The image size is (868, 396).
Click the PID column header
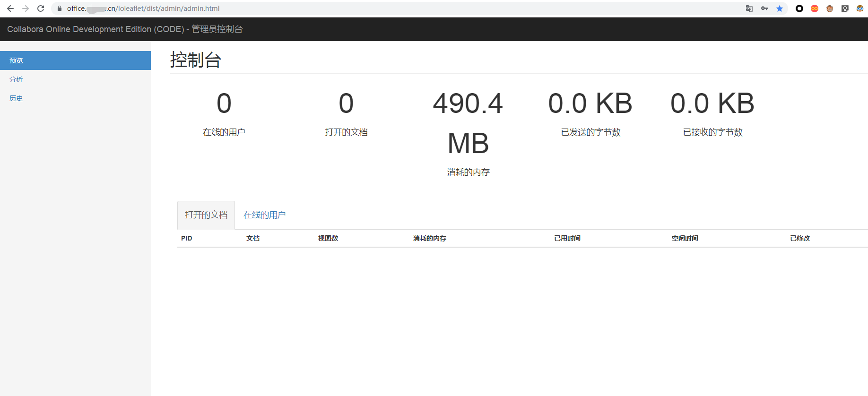pyautogui.click(x=187, y=238)
